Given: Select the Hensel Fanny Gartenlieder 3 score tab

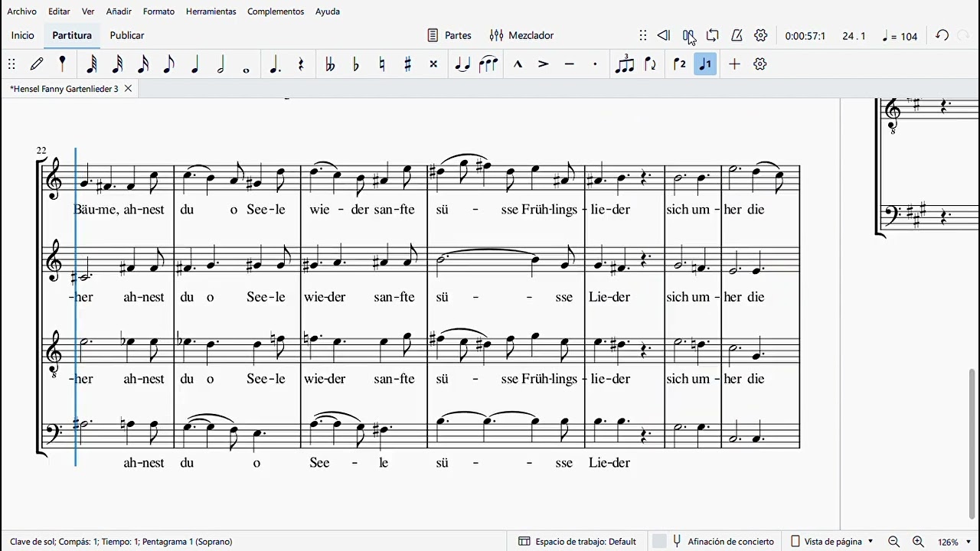Looking at the screenshot, I should [64, 89].
